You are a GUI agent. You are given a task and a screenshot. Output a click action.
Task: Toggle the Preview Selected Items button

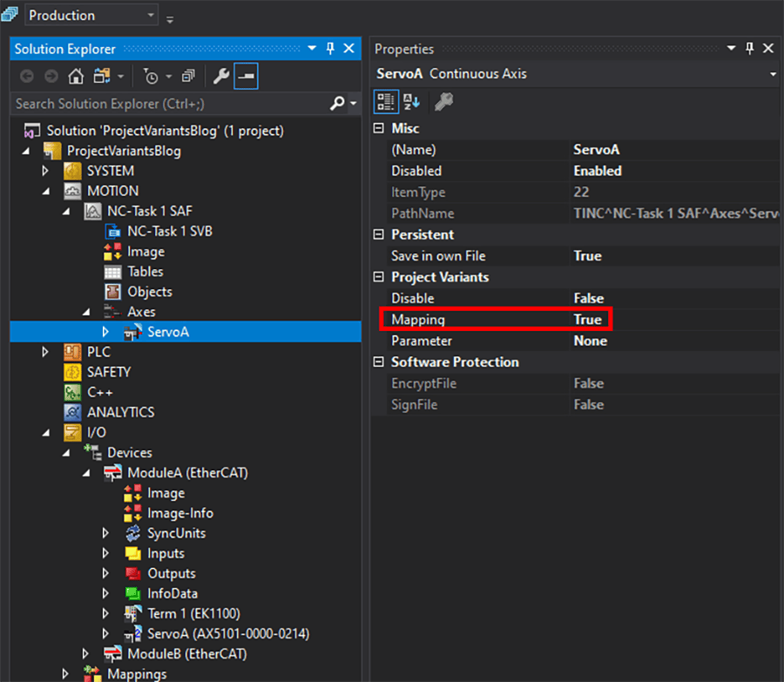tap(246, 76)
